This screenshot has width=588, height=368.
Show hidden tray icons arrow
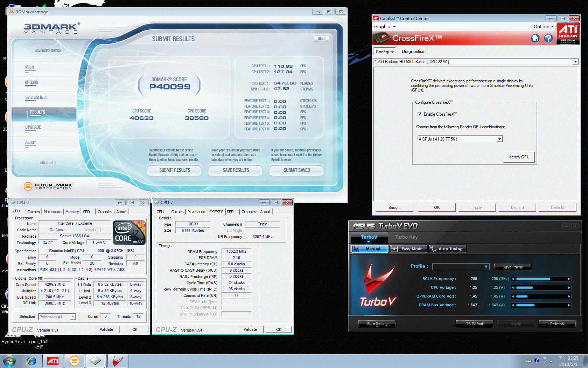tap(551, 361)
